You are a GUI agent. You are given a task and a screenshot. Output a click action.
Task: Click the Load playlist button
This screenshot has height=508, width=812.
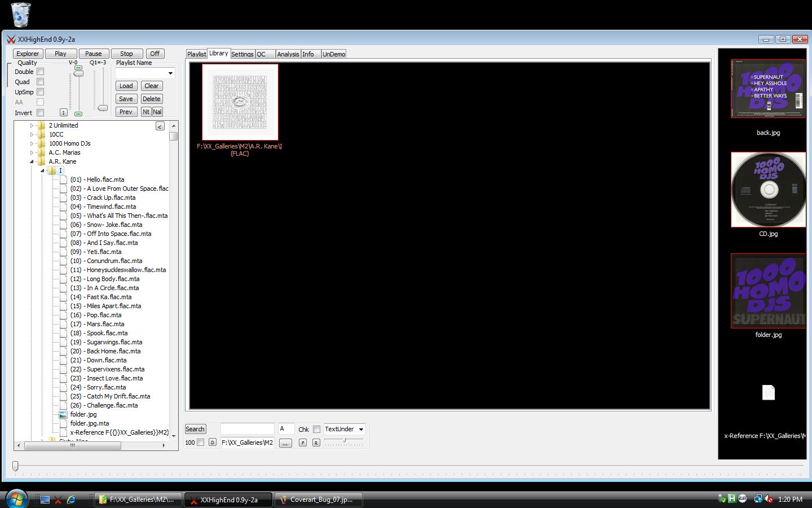tap(126, 86)
